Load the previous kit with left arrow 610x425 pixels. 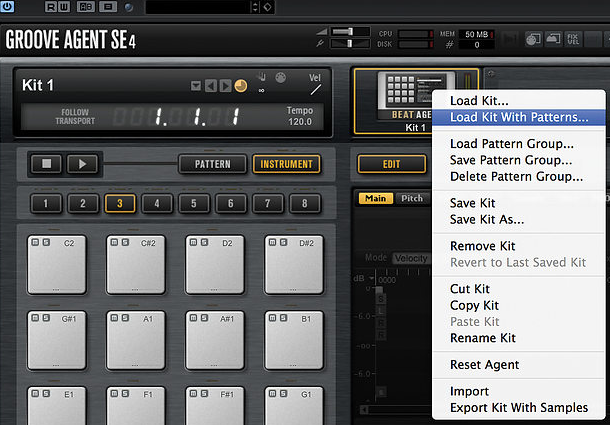point(211,85)
